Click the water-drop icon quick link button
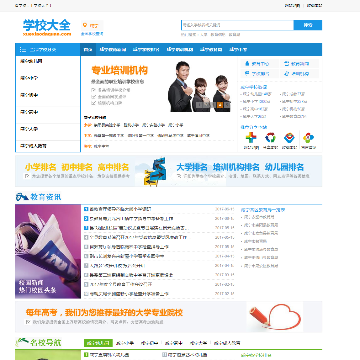Screen dimensions: 360x360 [260, 64]
